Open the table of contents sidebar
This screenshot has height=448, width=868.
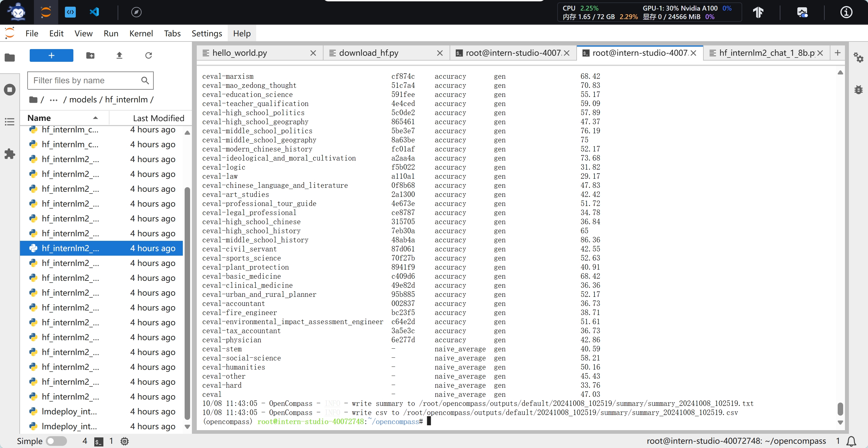point(10,121)
